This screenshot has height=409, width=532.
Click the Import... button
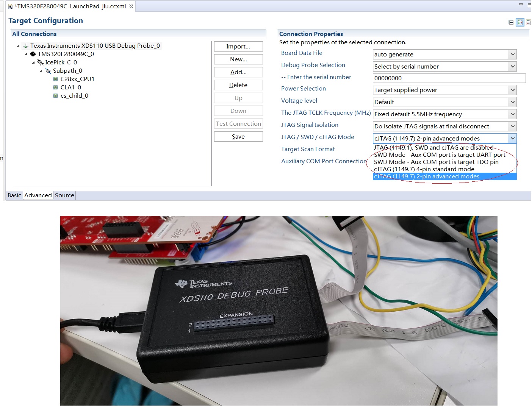238,47
